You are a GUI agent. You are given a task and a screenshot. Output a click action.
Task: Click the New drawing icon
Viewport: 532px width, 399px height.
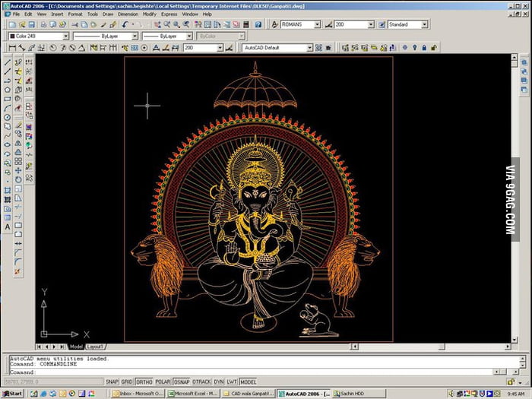[12, 24]
